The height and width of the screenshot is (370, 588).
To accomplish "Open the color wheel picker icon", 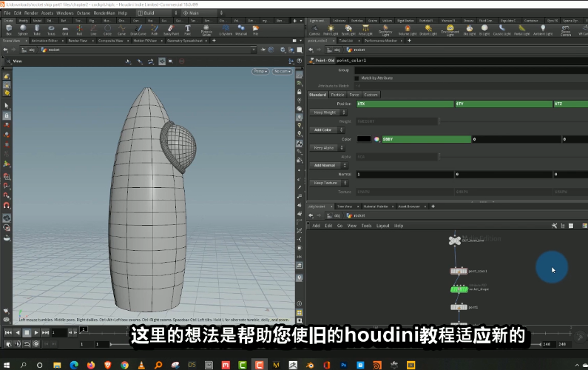I will tap(376, 139).
